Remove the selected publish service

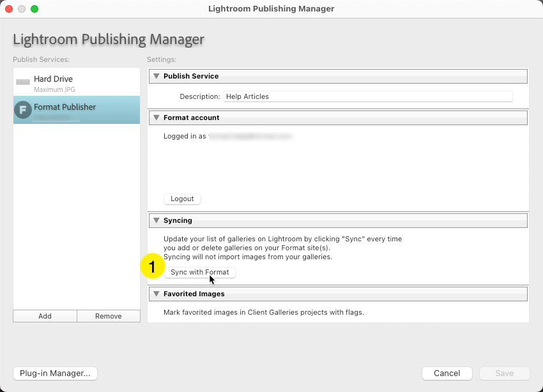point(108,316)
